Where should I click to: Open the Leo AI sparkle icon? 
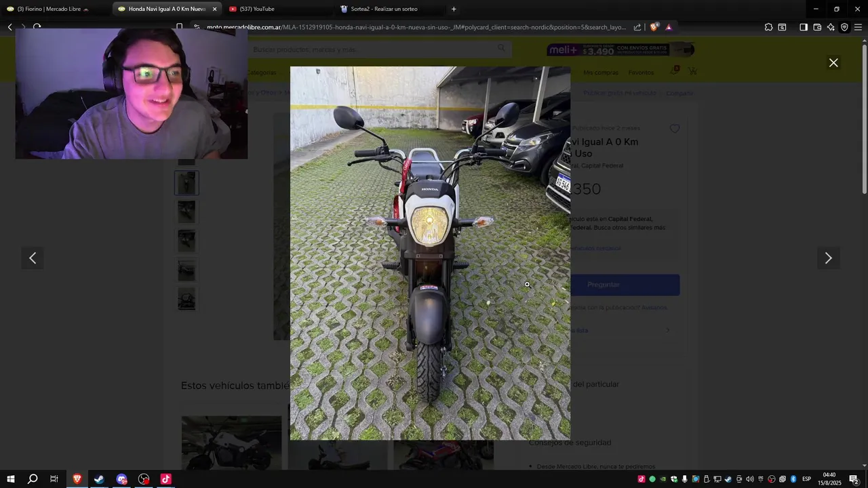coord(831,27)
